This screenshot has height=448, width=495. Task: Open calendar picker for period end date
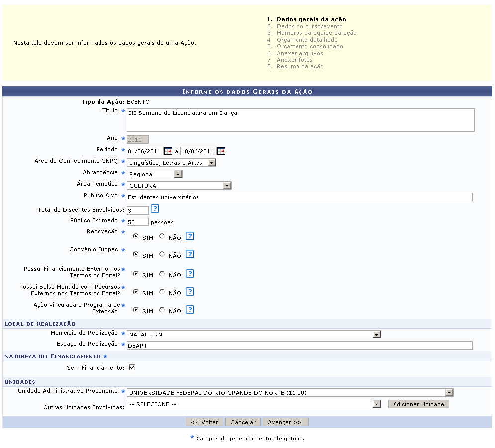(x=221, y=151)
